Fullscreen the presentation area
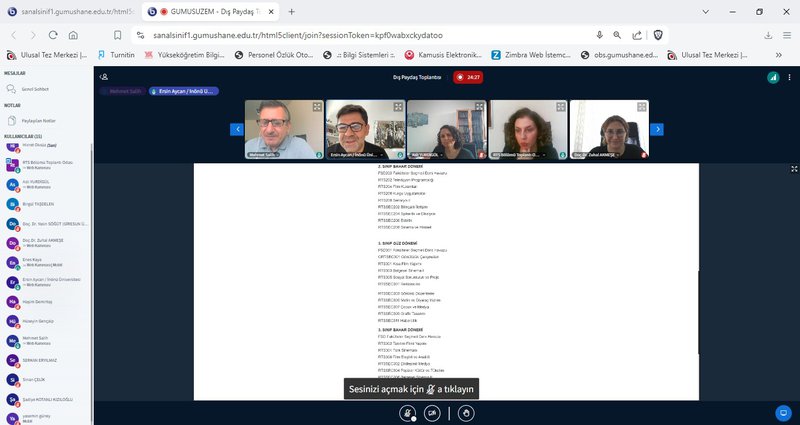Viewport: 800px width, 425px height. (x=794, y=169)
